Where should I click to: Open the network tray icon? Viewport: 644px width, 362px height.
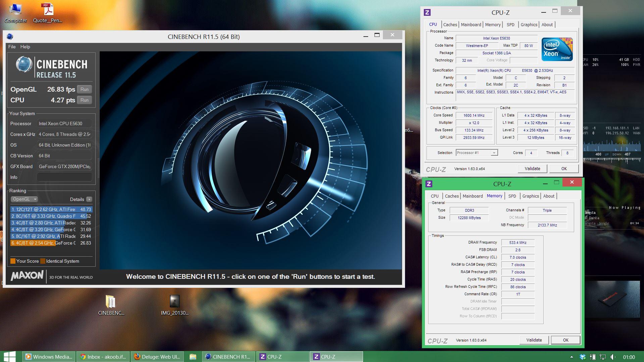[603, 357]
